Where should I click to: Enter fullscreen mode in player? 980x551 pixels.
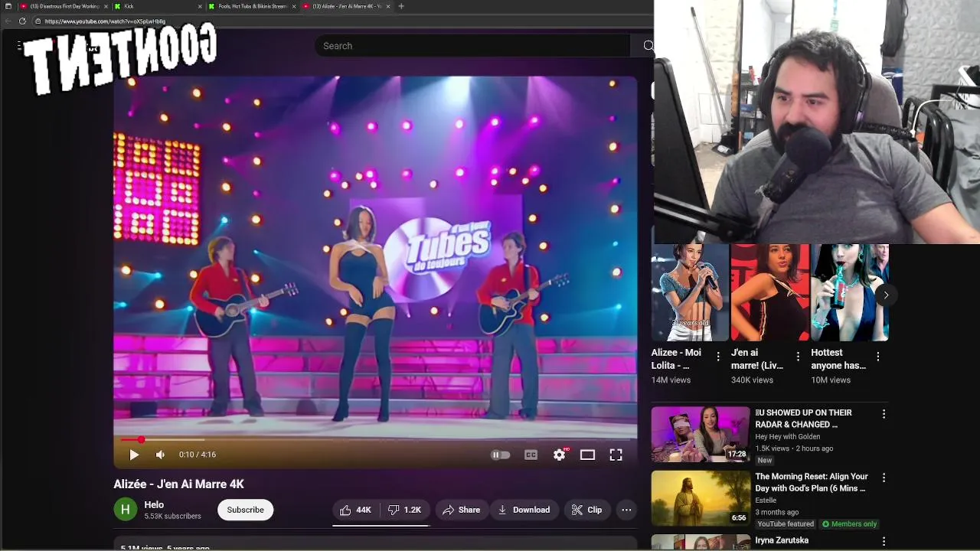pos(616,455)
